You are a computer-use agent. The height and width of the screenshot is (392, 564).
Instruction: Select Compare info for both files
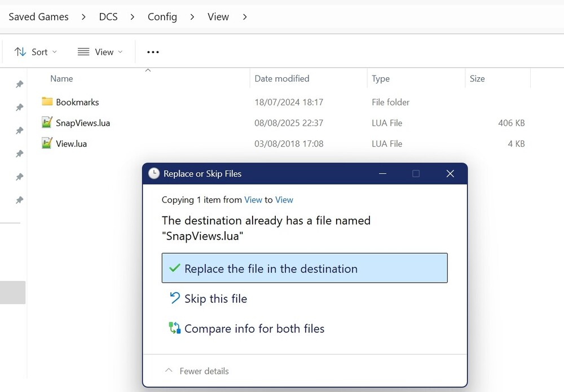[254, 329]
